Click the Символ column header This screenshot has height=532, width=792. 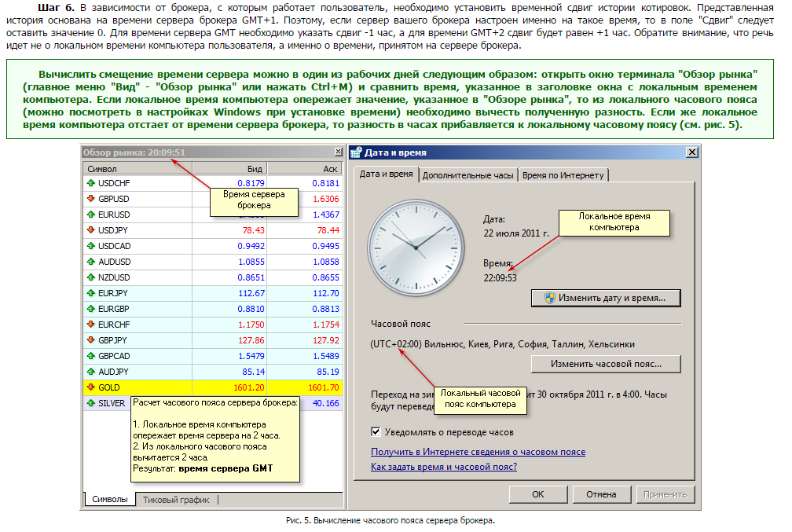137,169
